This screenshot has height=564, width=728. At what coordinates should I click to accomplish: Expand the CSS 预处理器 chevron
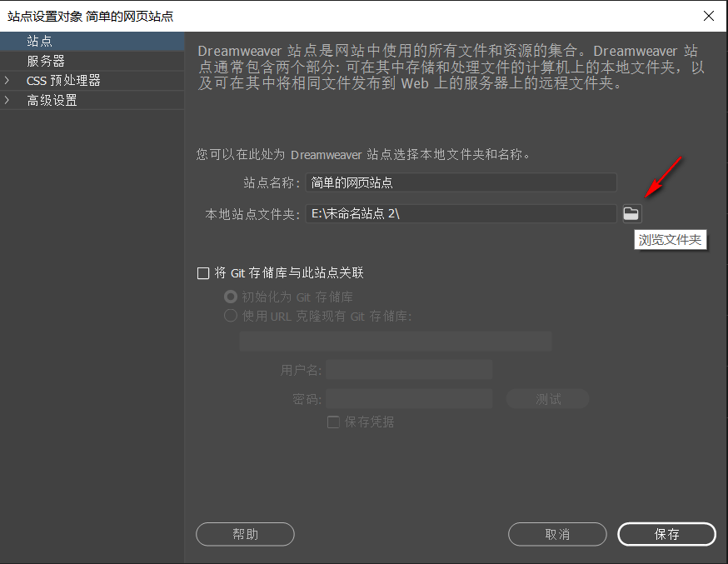[x=7, y=80]
